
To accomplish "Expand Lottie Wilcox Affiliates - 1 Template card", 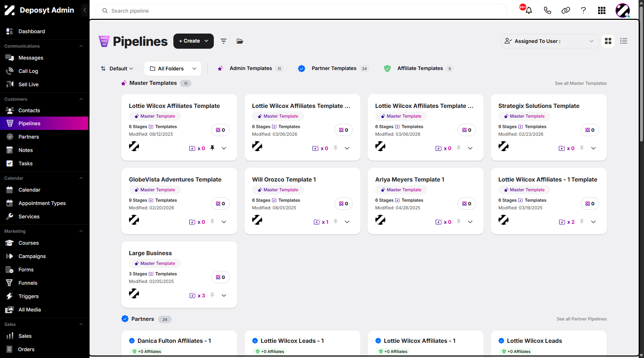I will pyautogui.click(x=593, y=222).
